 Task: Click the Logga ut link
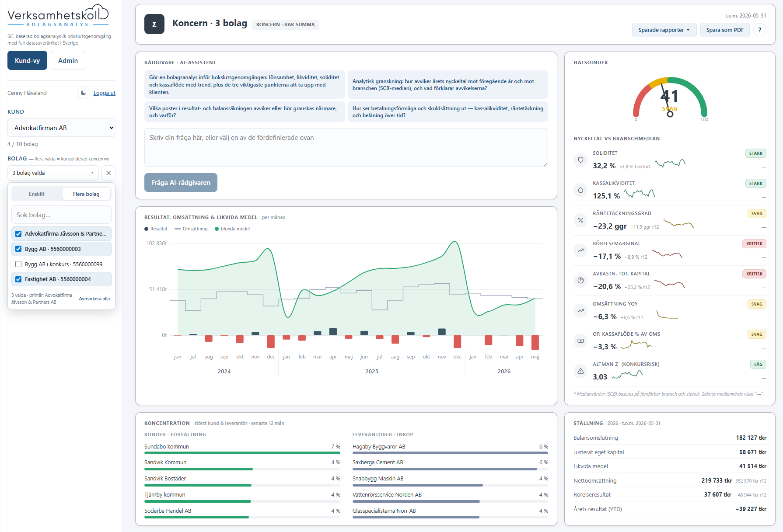[104, 93]
